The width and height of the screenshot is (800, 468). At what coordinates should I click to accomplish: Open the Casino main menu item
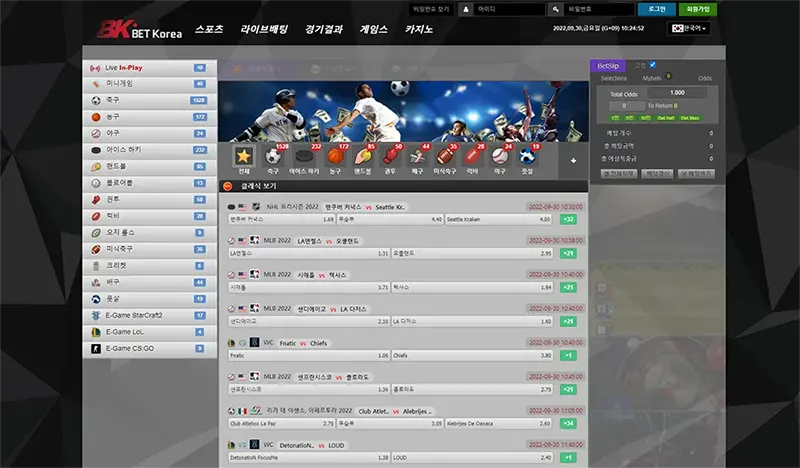click(x=419, y=29)
